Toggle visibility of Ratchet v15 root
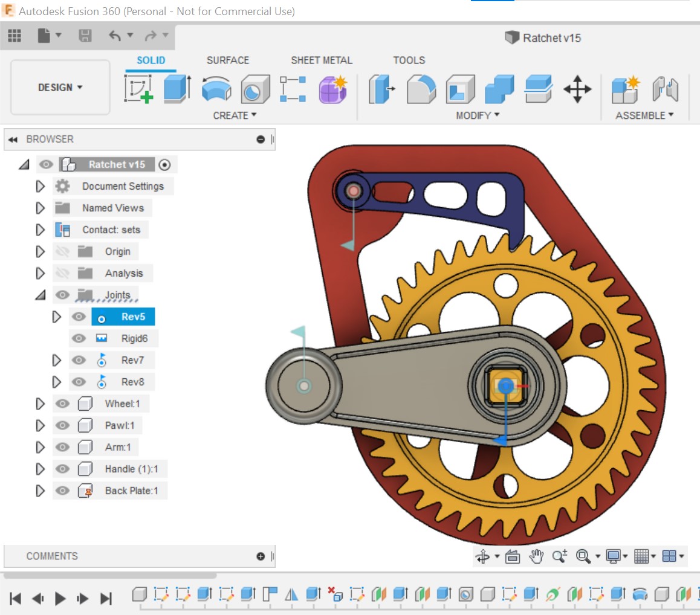The width and height of the screenshot is (700, 615). click(x=45, y=165)
